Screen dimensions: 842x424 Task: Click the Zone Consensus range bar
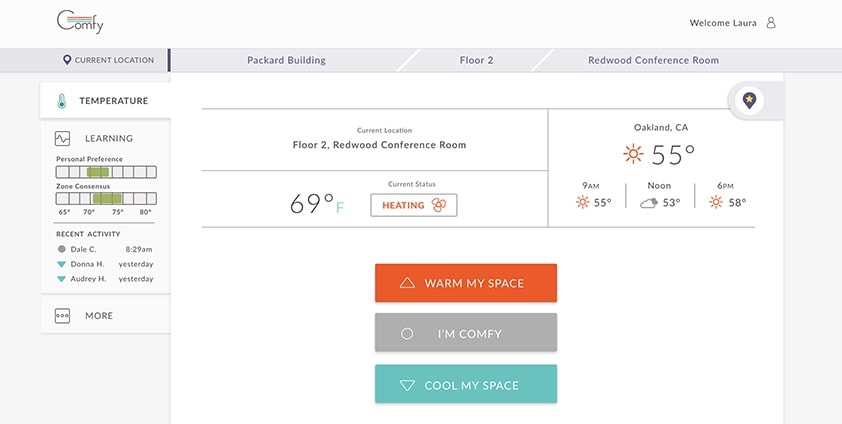(106, 199)
